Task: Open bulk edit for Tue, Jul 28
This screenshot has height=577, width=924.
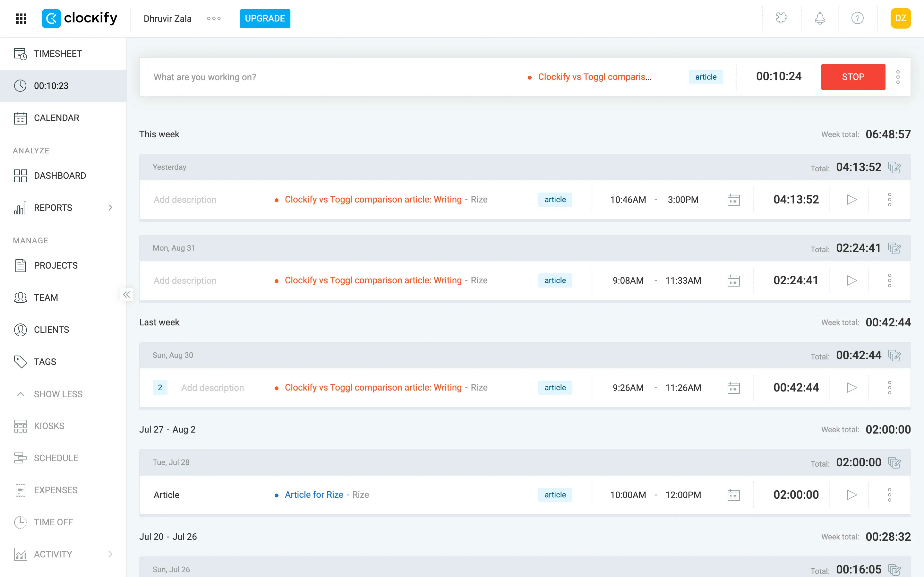Action: click(894, 462)
